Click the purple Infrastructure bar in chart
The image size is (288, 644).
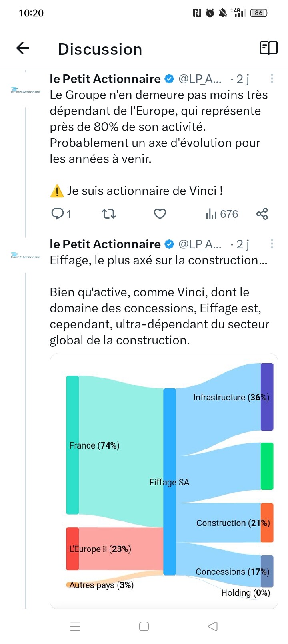click(x=267, y=397)
